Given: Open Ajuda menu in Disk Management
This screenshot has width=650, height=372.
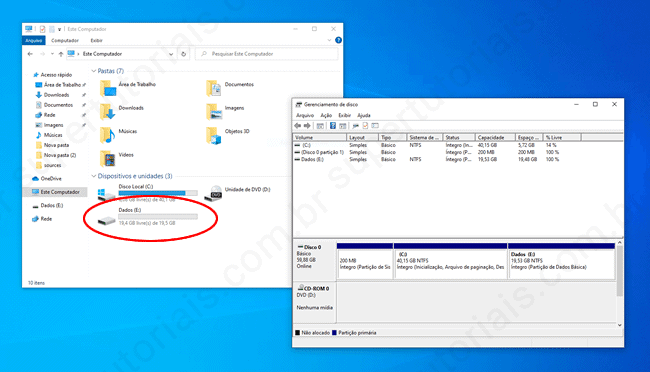Looking at the screenshot, I should tap(364, 115).
